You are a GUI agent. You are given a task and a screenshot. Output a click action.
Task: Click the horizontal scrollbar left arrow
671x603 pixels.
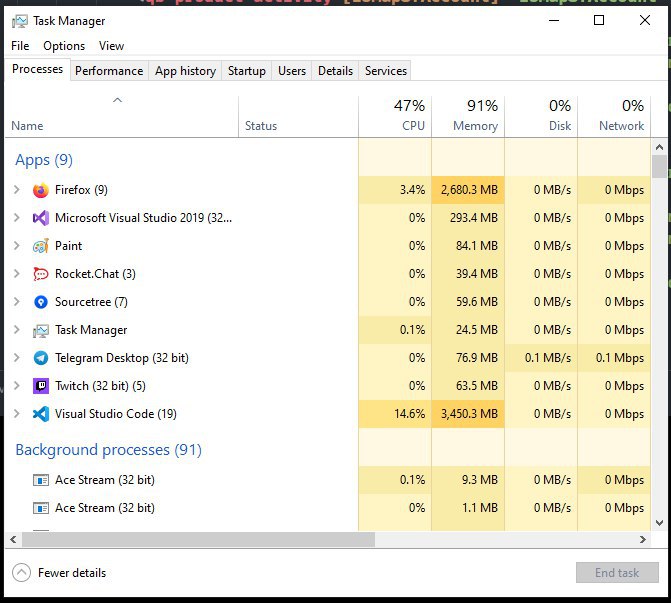click(x=13, y=540)
